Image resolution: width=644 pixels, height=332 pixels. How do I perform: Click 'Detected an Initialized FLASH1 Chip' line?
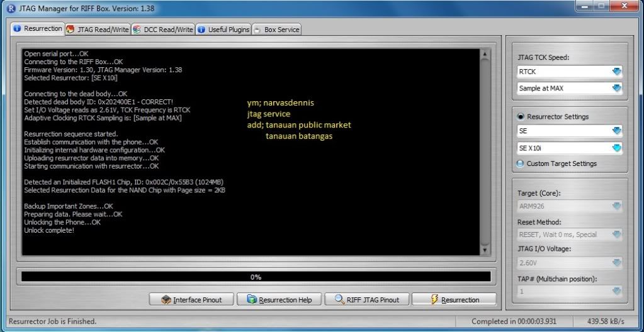(x=123, y=182)
